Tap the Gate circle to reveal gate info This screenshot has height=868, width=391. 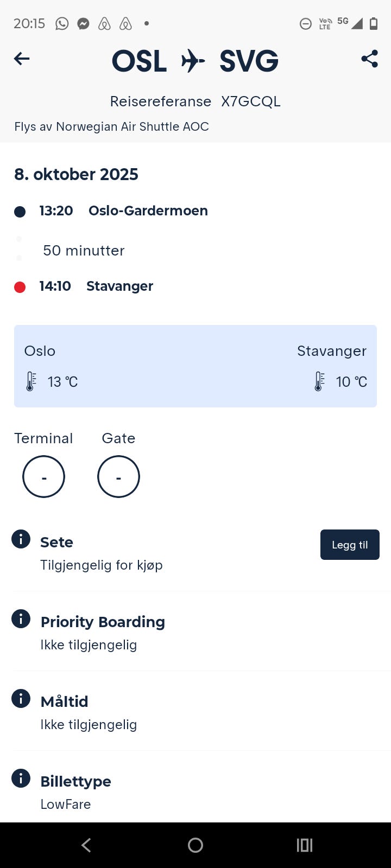click(x=118, y=476)
